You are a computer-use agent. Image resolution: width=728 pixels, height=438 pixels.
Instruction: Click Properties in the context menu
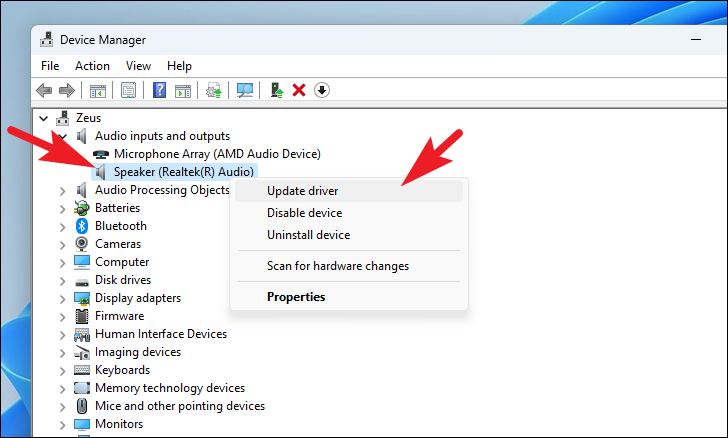[x=296, y=297]
